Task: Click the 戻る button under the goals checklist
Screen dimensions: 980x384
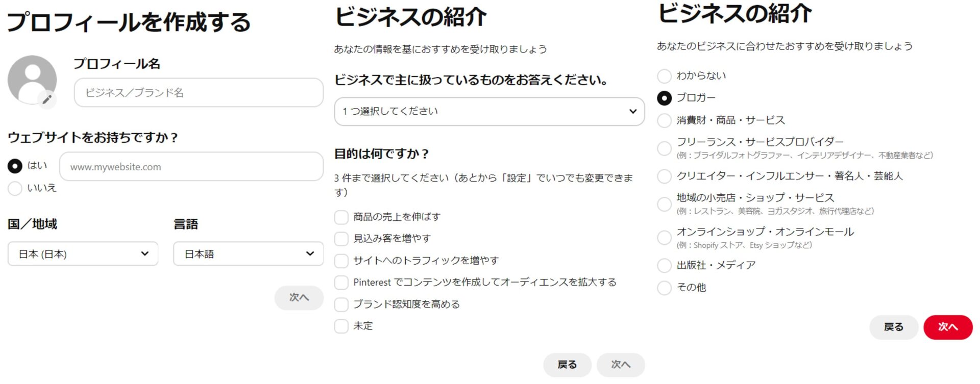Action: point(567,365)
